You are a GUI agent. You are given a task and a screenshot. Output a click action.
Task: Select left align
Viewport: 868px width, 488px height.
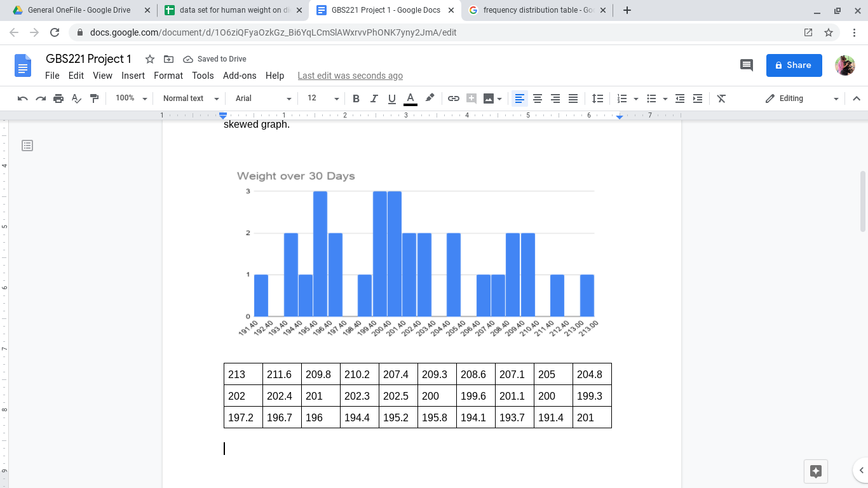(520, 98)
